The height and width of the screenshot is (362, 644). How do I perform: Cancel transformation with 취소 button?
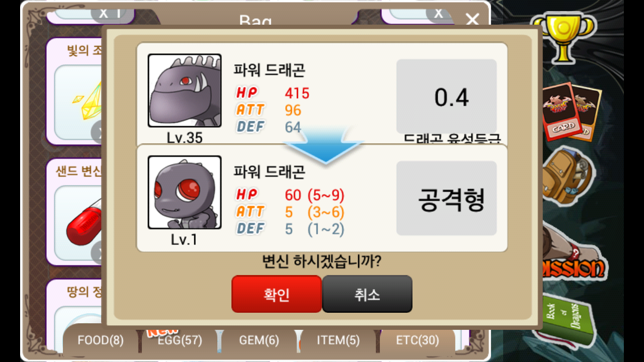367,294
